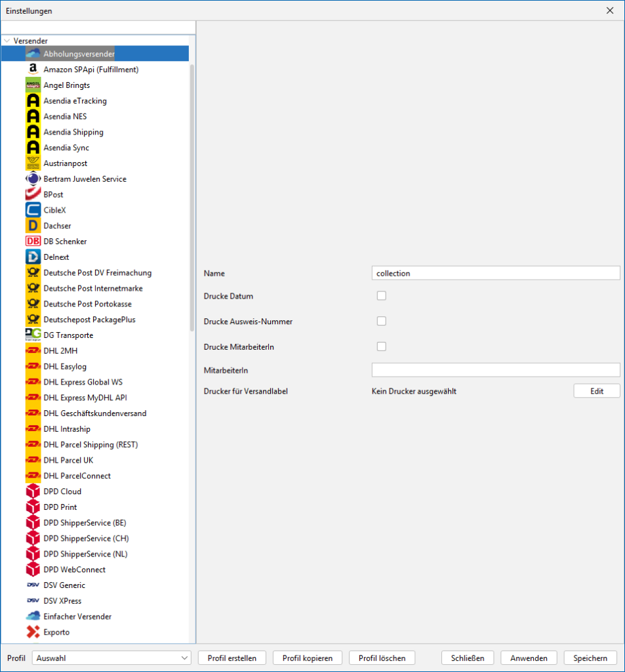Viewport: 625px width, 672px height.
Task: Collapse the Versender tree node
Action: 7,41
